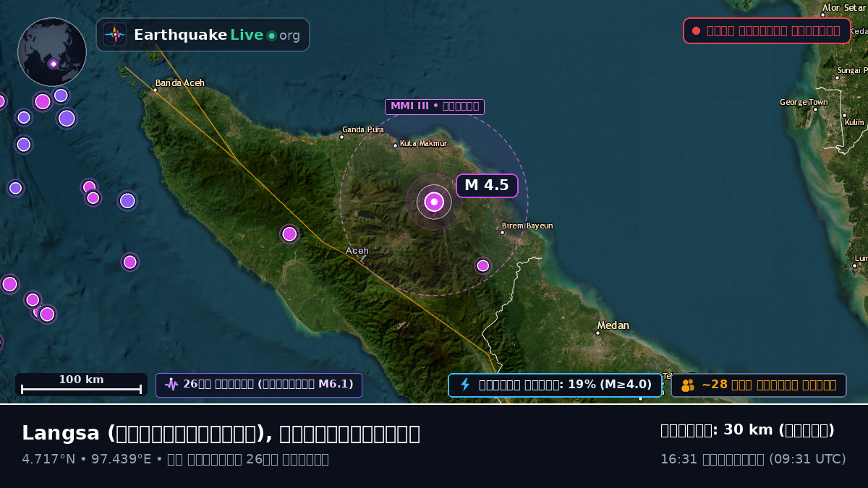The width and height of the screenshot is (868, 488).
Task: Click the MMI III intensity label
Action: [x=435, y=106]
